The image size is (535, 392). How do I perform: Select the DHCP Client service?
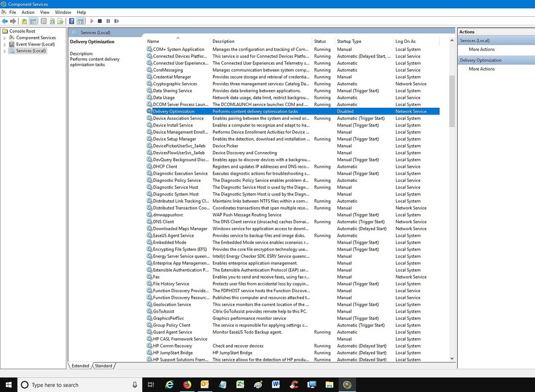293,167
